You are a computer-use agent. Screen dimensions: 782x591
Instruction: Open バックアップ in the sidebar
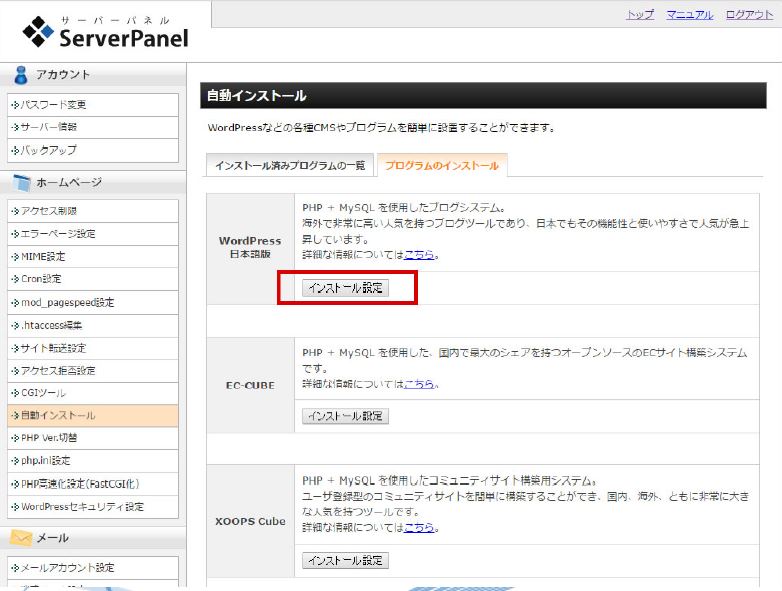pos(93,150)
